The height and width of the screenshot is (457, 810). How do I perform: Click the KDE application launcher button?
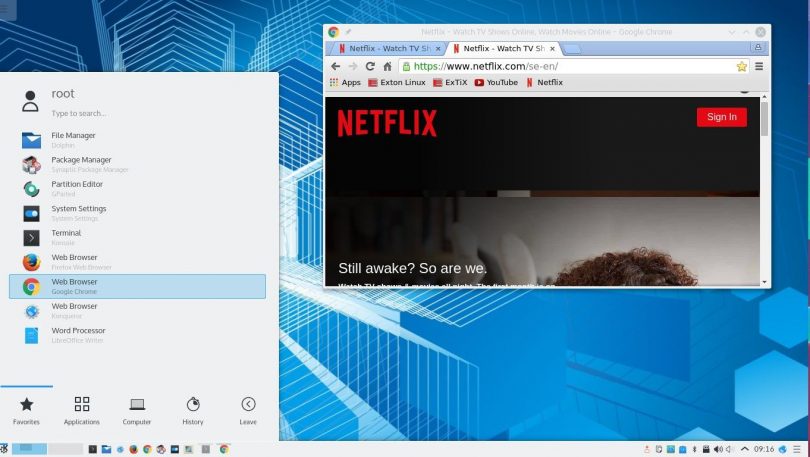tap(4, 449)
